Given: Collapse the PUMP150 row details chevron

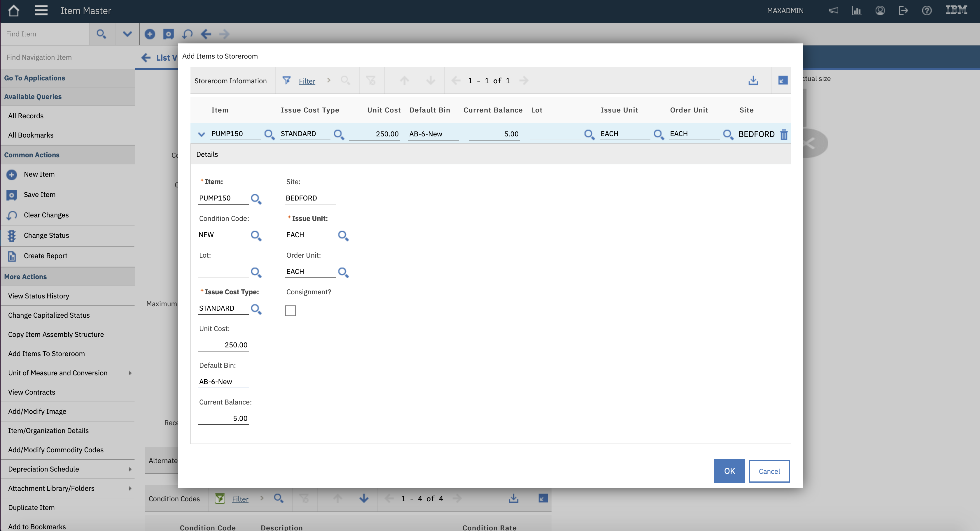Looking at the screenshot, I should [x=202, y=134].
